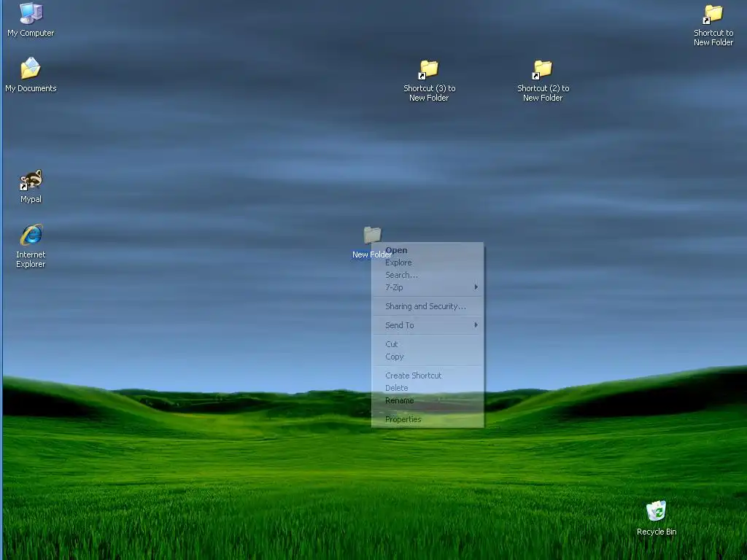This screenshot has width=747, height=560.
Task: Click the My Computer label text
Action: point(31,33)
